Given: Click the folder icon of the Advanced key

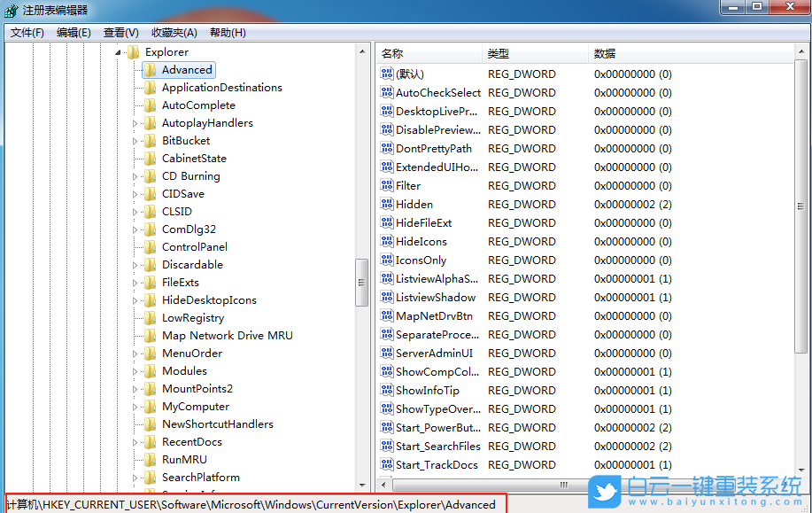Looking at the screenshot, I should (x=151, y=69).
